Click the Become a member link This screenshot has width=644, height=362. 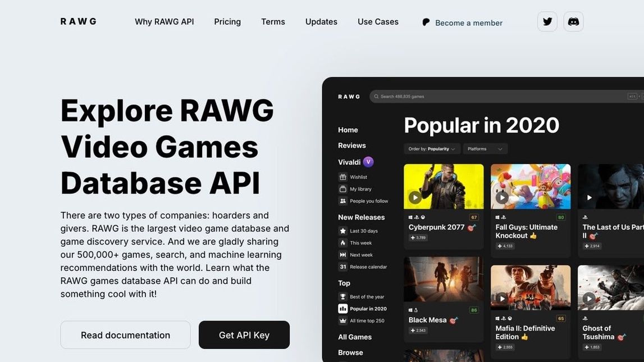(x=469, y=23)
